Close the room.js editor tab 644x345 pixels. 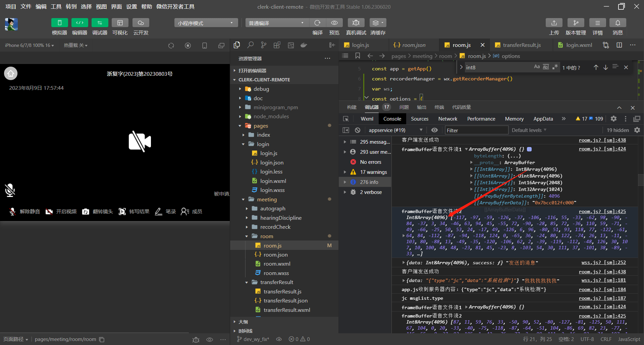[482, 45]
